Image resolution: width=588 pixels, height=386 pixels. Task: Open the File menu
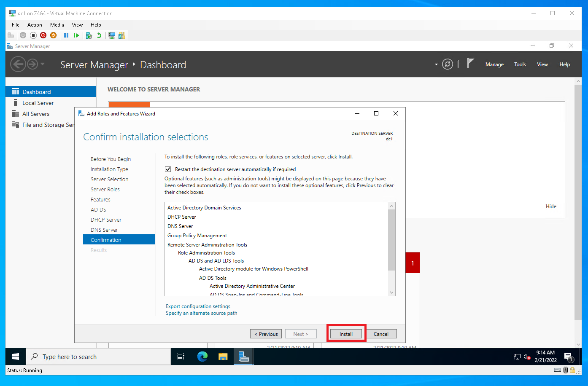tap(16, 25)
